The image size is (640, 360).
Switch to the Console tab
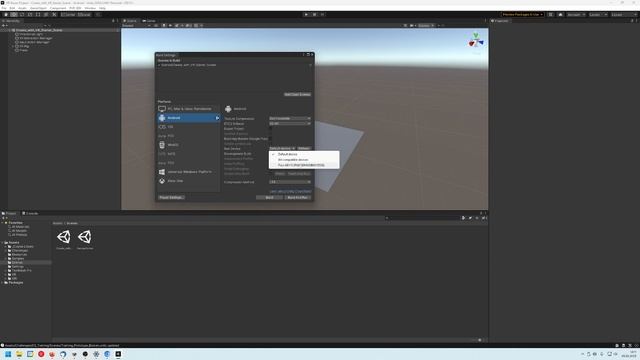coord(30,213)
